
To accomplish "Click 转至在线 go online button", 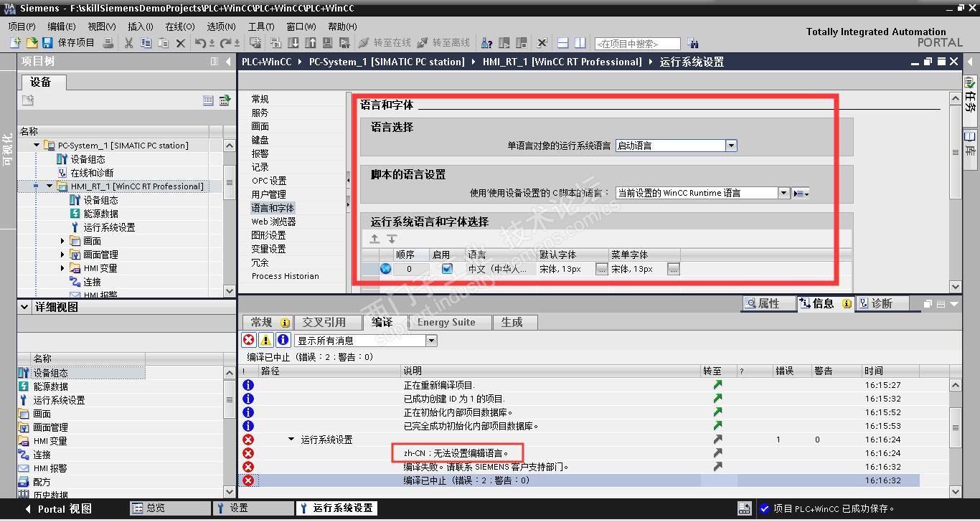I will [x=385, y=43].
